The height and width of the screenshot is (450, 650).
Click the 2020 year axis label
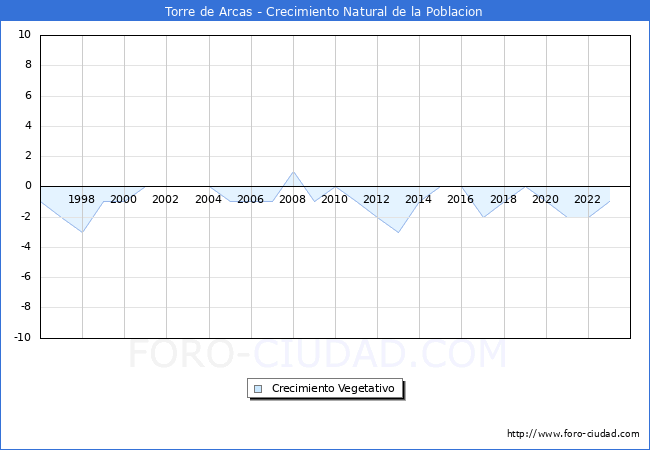click(x=546, y=199)
